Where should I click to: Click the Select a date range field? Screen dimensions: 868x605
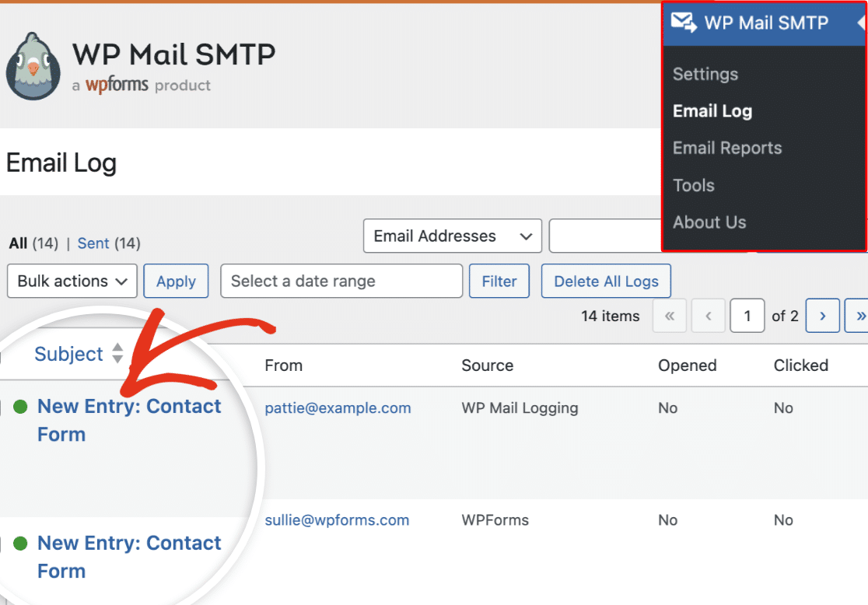(341, 282)
